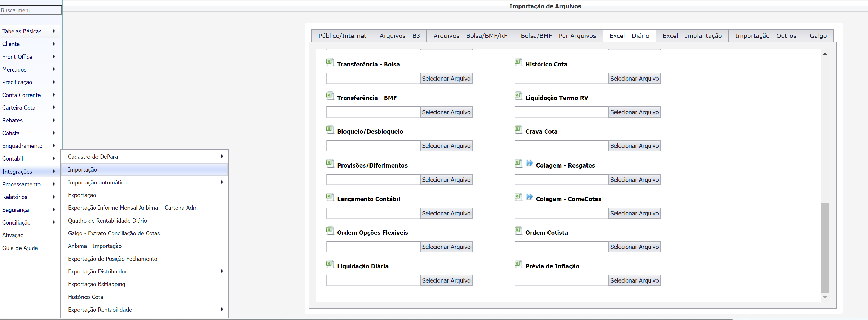Click Excel icon next to Ordem Cotista
This screenshot has height=320, width=868.
click(518, 230)
